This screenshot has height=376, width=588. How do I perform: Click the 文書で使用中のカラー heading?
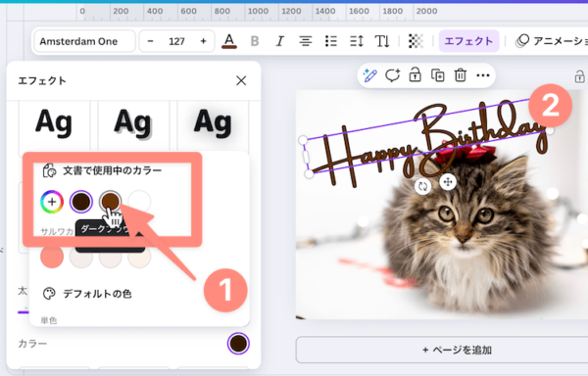click(x=112, y=170)
